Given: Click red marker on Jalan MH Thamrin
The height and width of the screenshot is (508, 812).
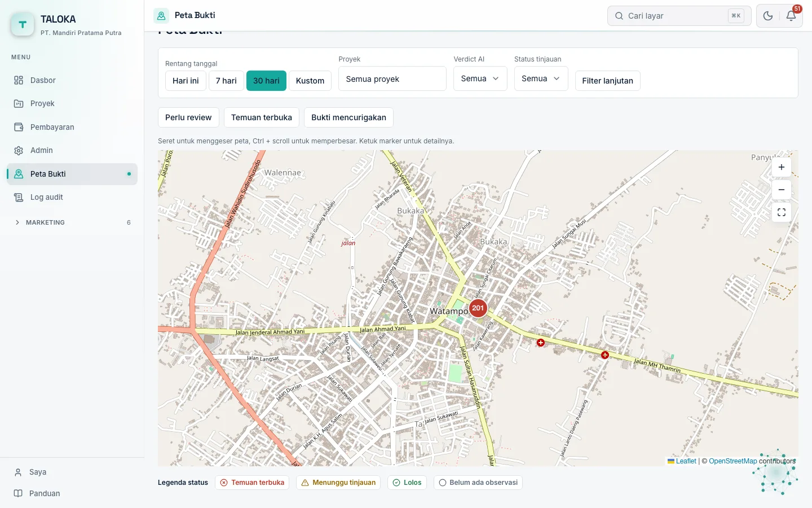Looking at the screenshot, I should click(605, 355).
